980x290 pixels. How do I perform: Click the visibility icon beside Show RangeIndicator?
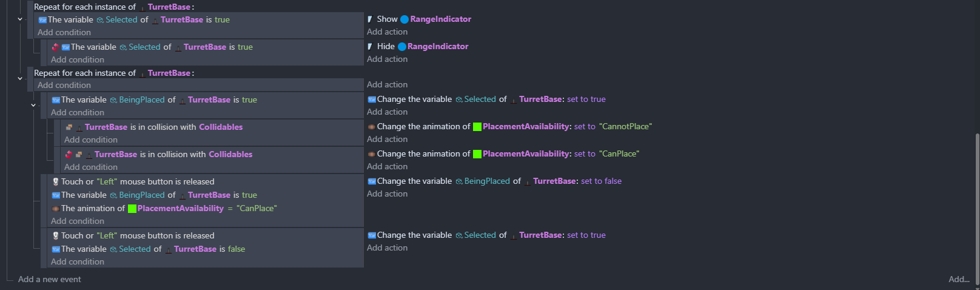pyautogui.click(x=370, y=19)
